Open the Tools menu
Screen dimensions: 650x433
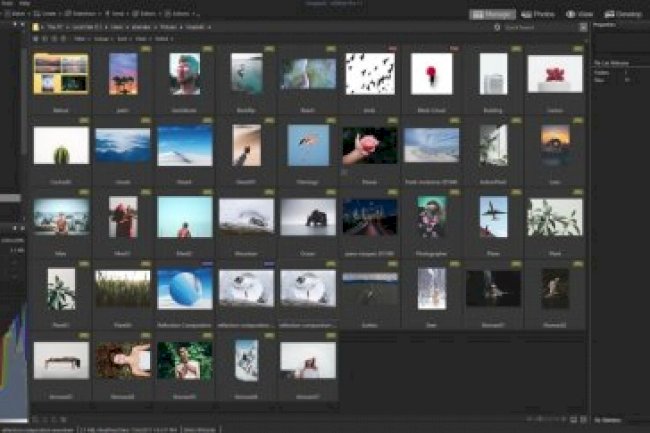[x=6, y=4]
